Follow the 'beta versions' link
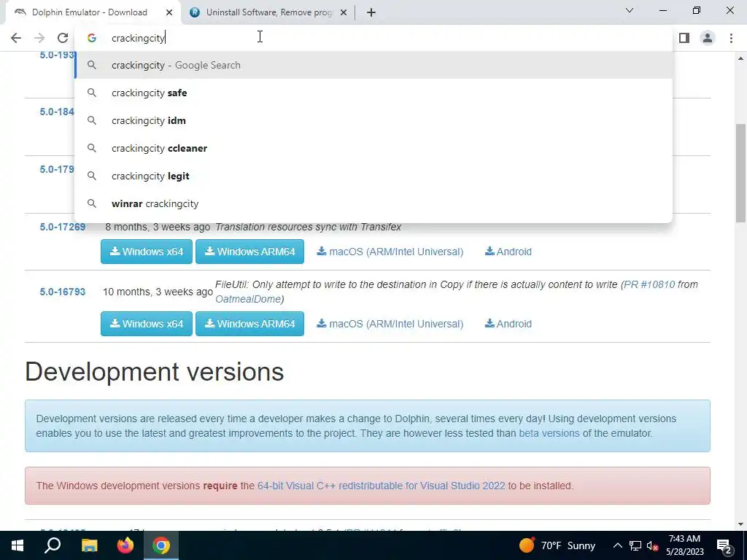747x560 pixels. [549, 433]
